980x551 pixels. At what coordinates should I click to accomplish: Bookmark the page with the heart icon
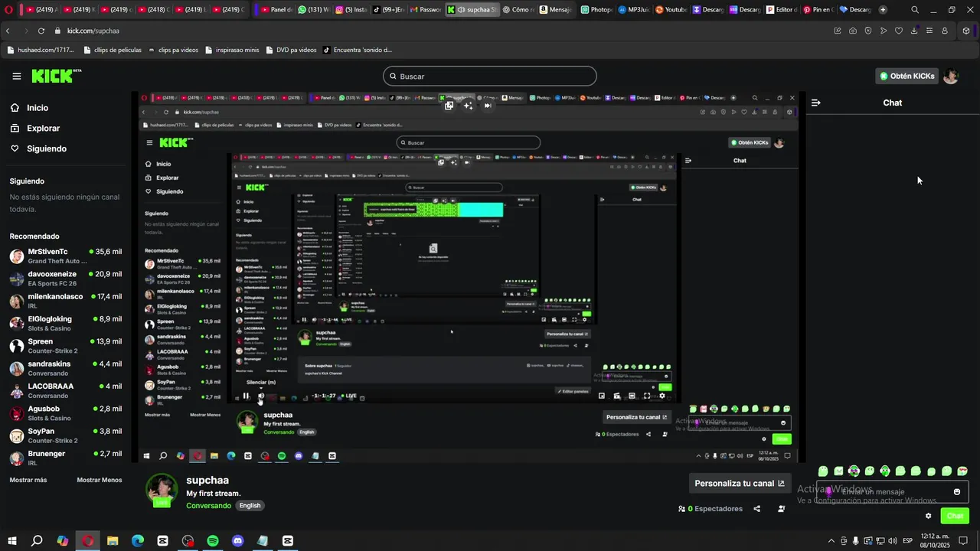coord(899,31)
